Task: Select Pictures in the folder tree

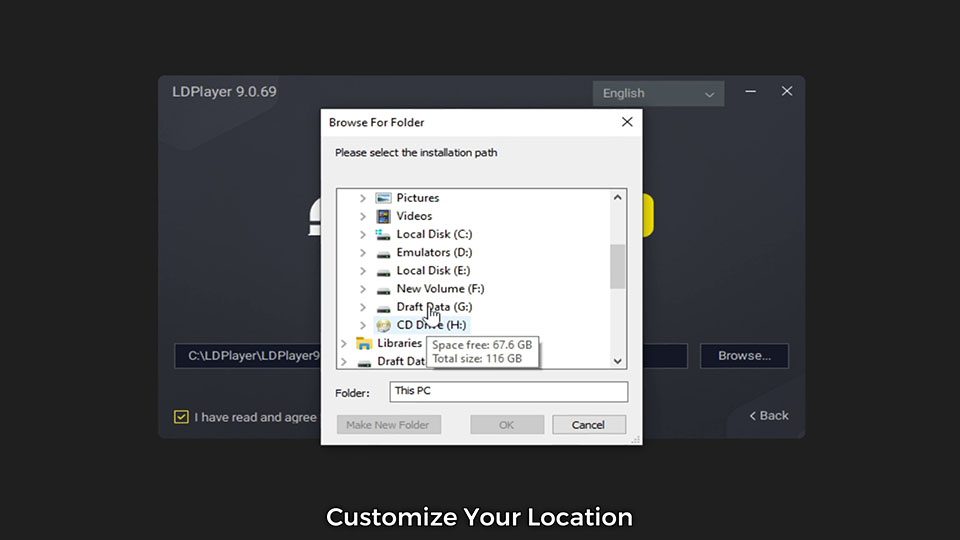Action: (x=418, y=198)
